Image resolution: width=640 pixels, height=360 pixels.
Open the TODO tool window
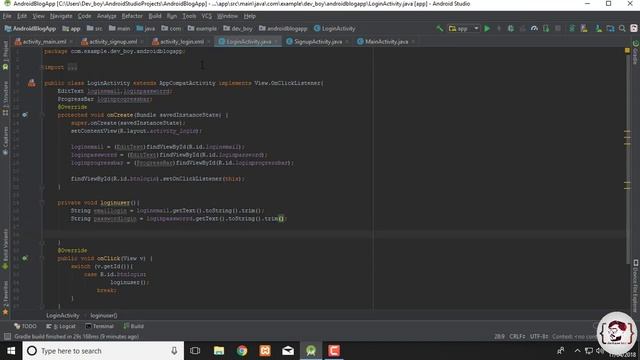click(25, 326)
